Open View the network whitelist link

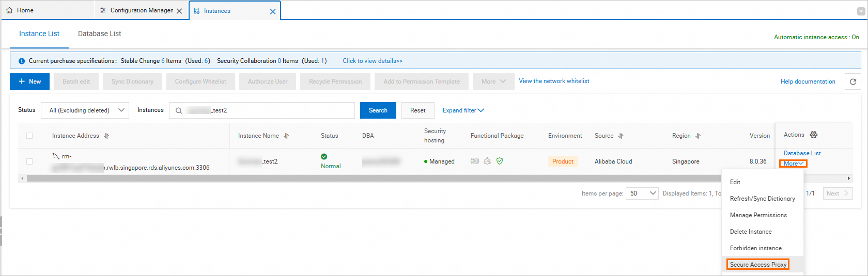point(554,81)
